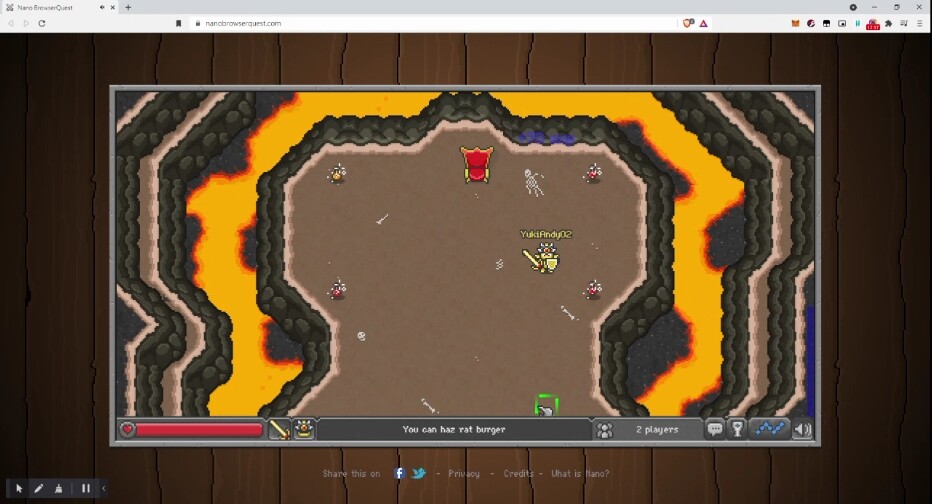
Task: Open the Brave Rewards triangle icon
Action: pos(704,23)
